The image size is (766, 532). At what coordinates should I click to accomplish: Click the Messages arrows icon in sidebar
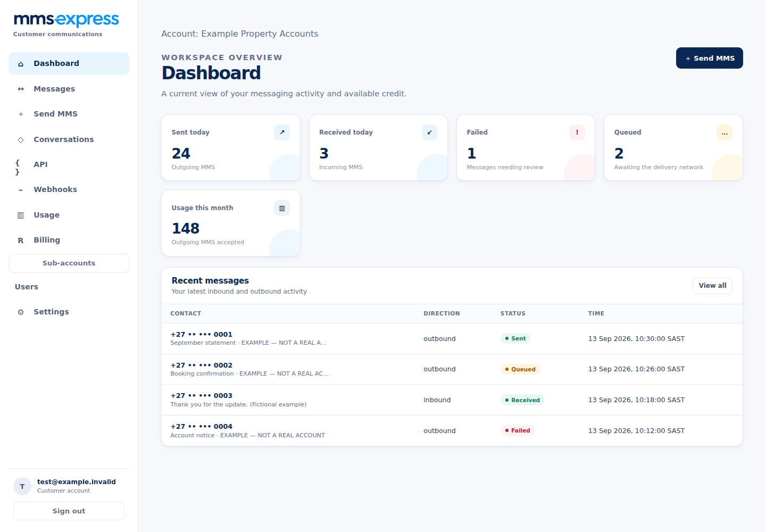pos(21,89)
